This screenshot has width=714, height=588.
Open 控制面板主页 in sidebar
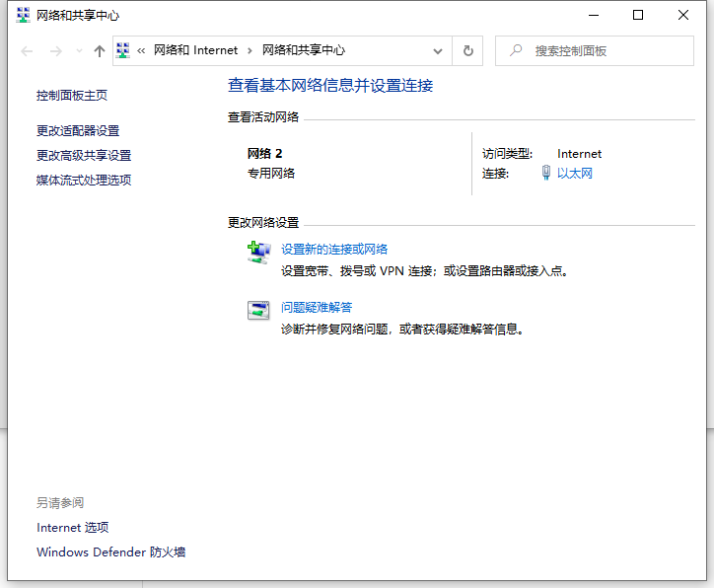pyautogui.click(x=72, y=96)
